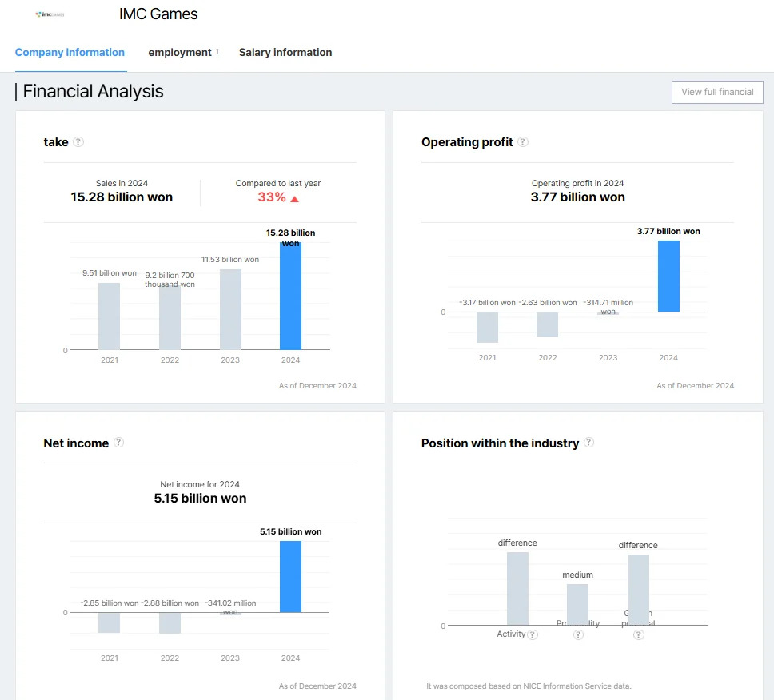Click 'As of December 2024' under Operating profit
The image size is (774, 700).
coord(695,386)
